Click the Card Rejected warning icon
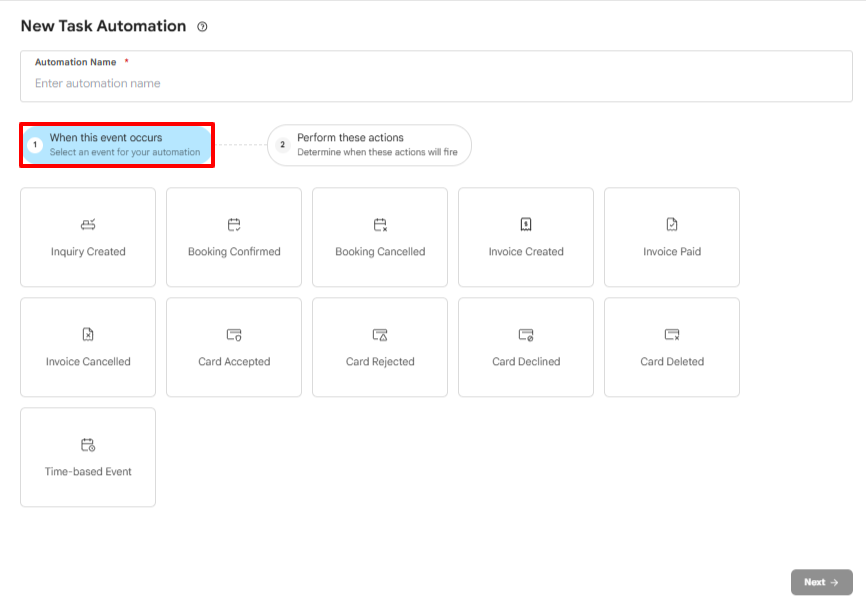This screenshot has height=606, width=866. pos(380,334)
